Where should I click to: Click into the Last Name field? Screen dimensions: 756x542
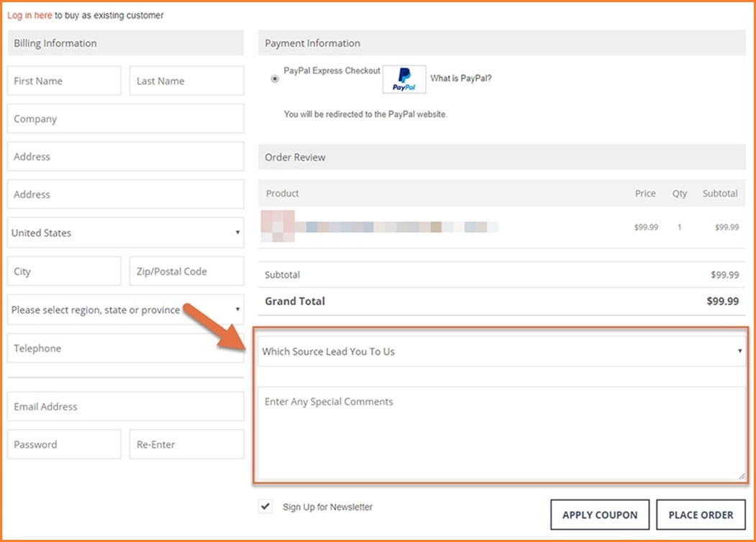pyautogui.click(x=186, y=81)
